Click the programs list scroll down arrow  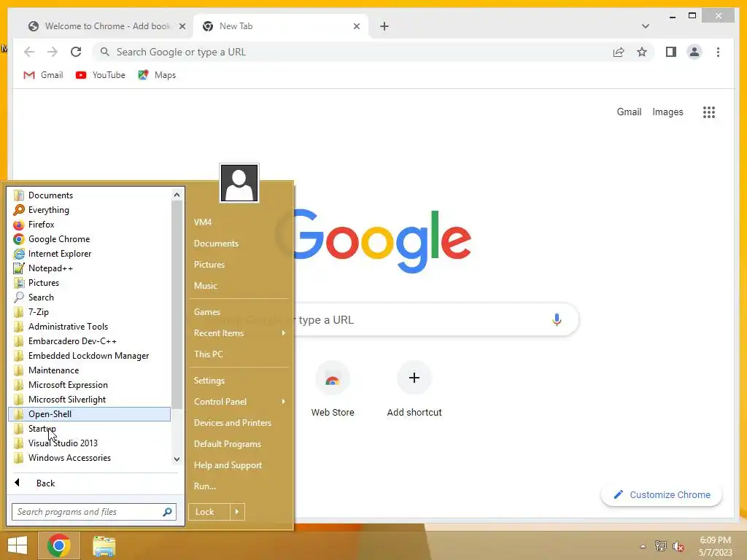tap(177, 459)
